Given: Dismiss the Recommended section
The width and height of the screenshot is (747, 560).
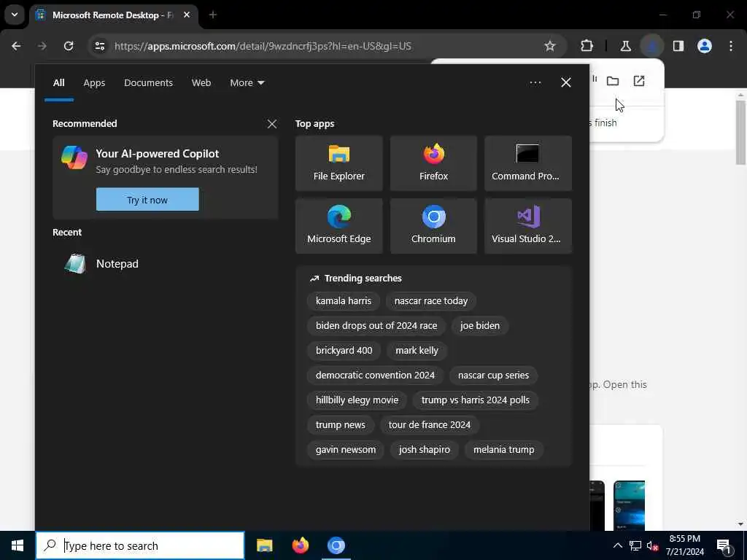Looking at the screenshot, I should click(272, 124).
